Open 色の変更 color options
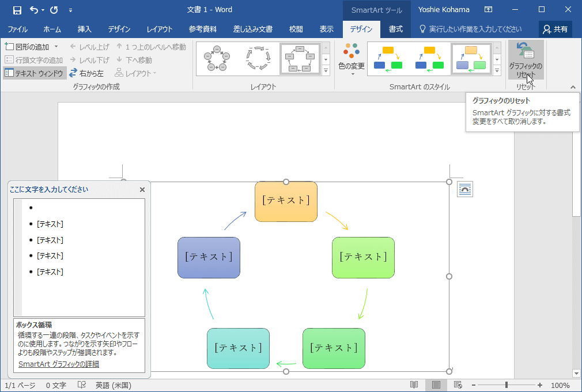 click(352, 59)
